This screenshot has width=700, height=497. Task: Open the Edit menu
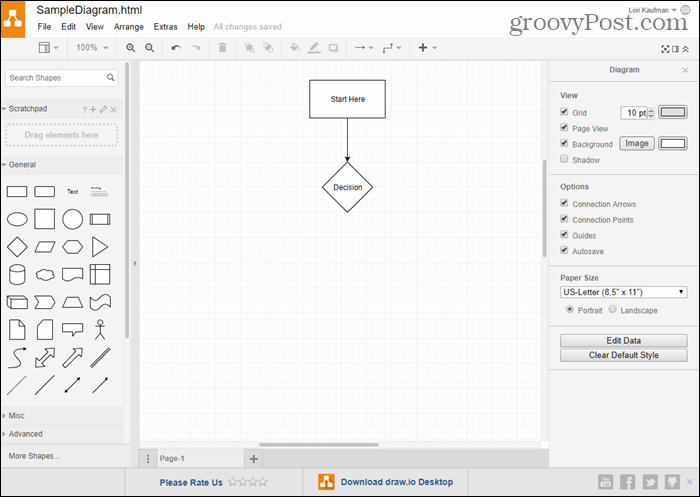(68, 27)
